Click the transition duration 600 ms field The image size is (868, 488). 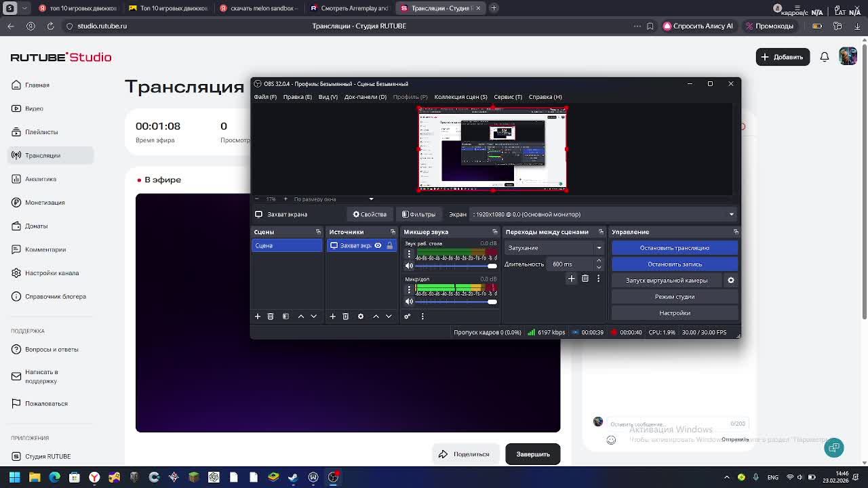click(572, 264)
